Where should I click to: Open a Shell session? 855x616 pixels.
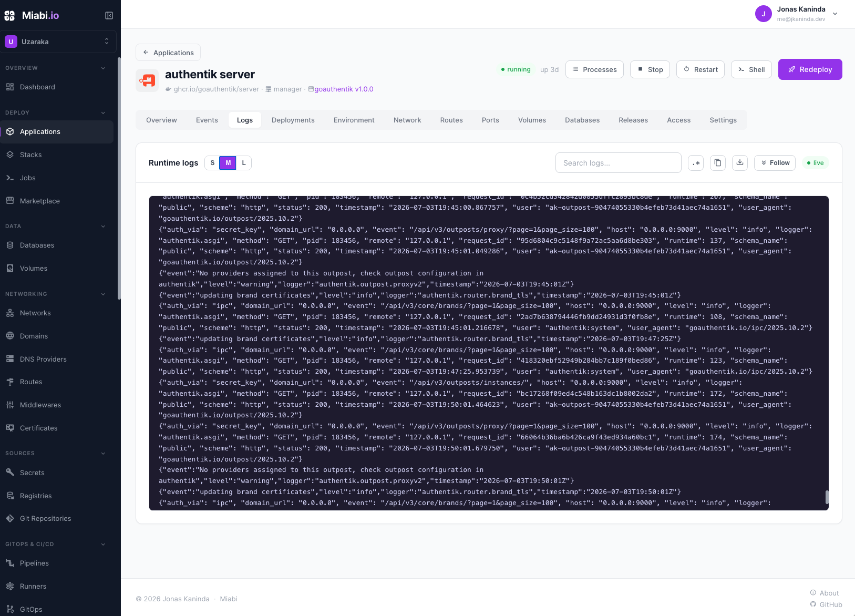click(751, 69)
